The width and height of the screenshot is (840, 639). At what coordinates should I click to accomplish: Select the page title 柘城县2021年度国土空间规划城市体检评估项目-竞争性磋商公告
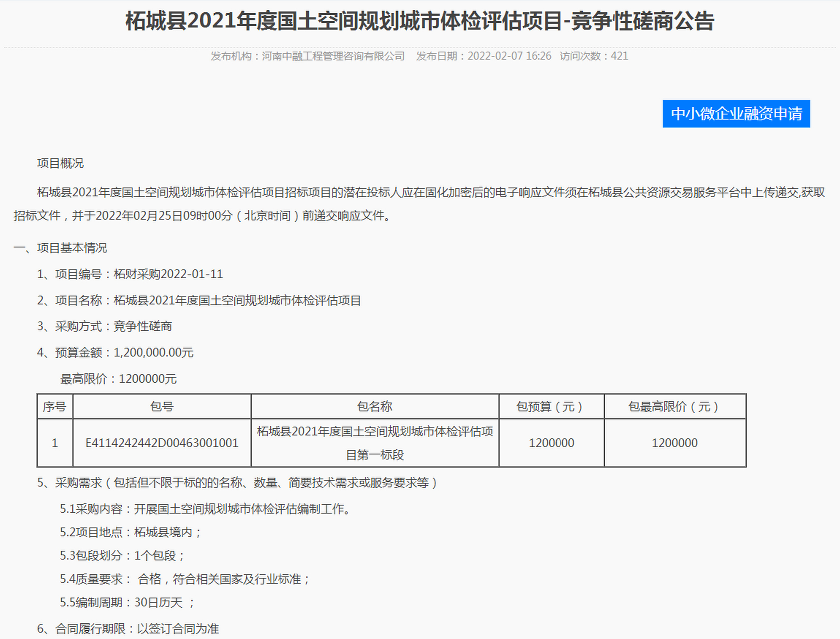(x=420, y=21)
